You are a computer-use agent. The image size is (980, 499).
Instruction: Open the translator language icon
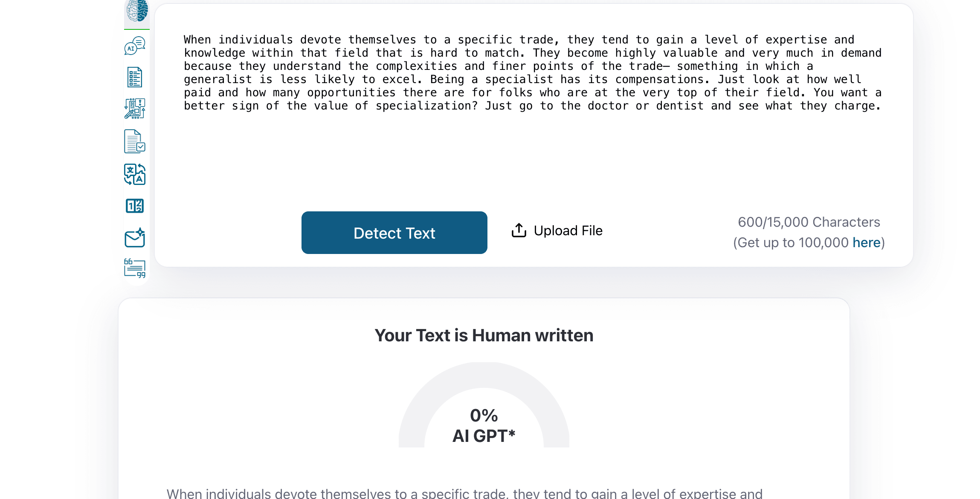pyautogui.click(x=135, y=174)
